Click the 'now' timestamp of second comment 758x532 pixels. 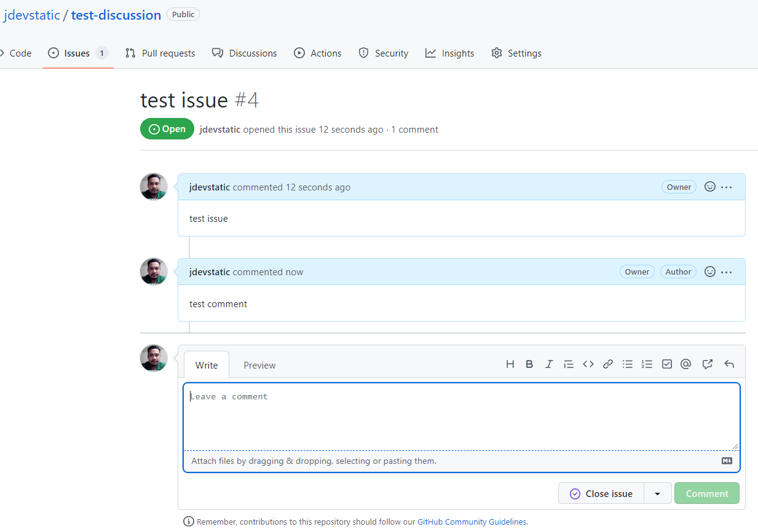[x=294, y=272]
